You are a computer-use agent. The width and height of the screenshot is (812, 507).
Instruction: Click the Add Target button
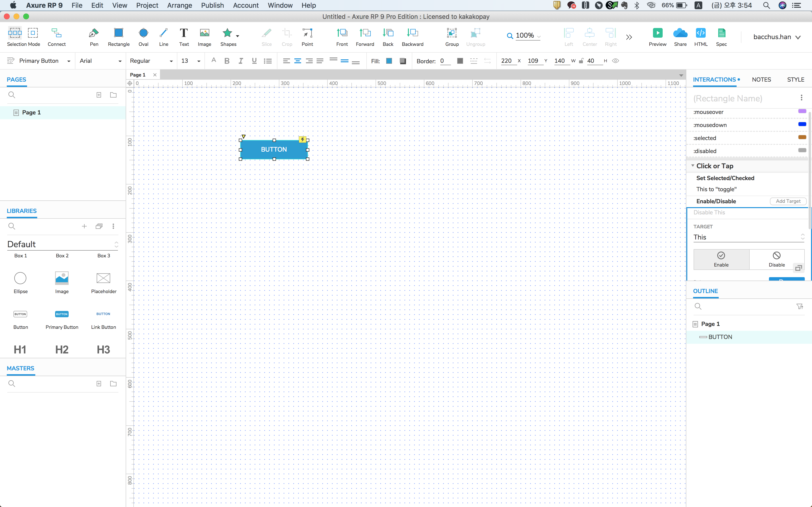coord(788,201)
